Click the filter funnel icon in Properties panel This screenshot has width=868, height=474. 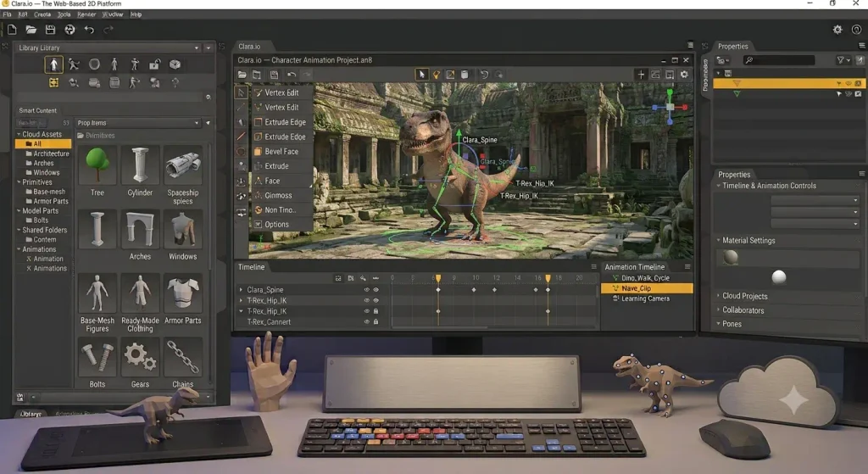tap(841, 60)
